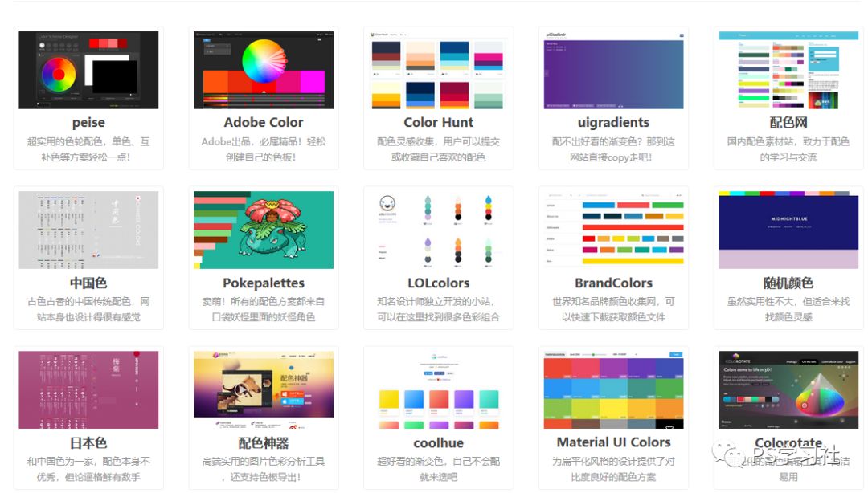Open the Color Hunt palette thumbnail
This screenshot has height=493, width=868.
[x=439, y=70]
